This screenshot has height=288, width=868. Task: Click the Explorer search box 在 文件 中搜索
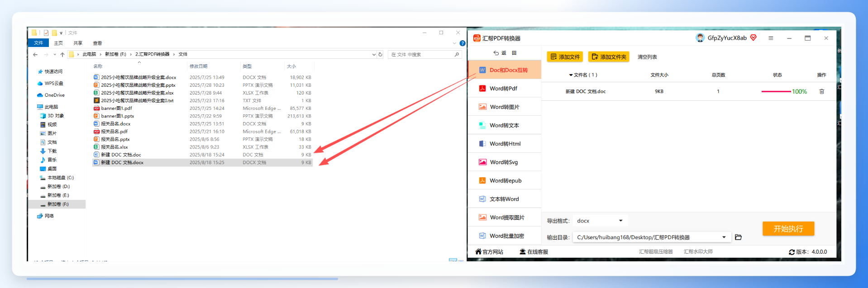(424, 55)
